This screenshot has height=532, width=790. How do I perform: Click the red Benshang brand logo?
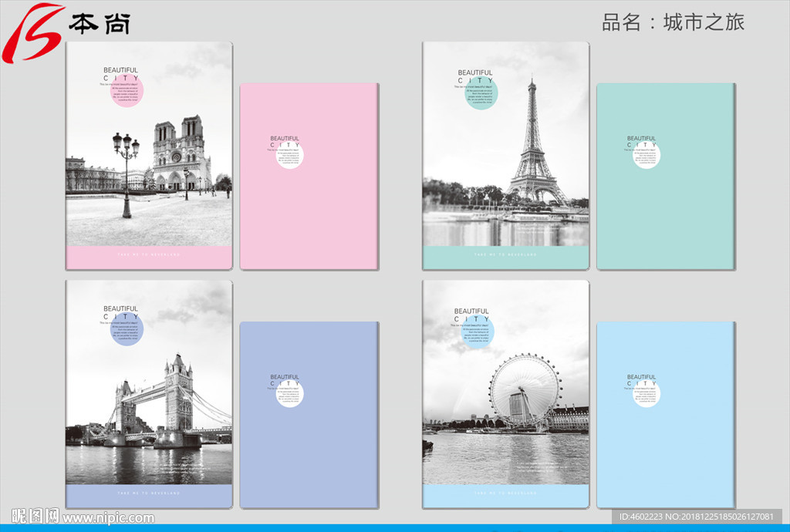(31, 31)
